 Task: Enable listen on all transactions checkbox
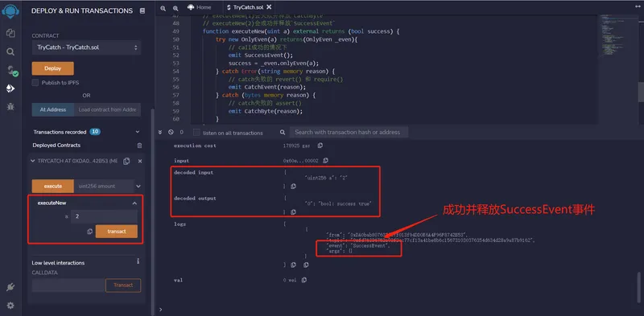coord(196,132)
